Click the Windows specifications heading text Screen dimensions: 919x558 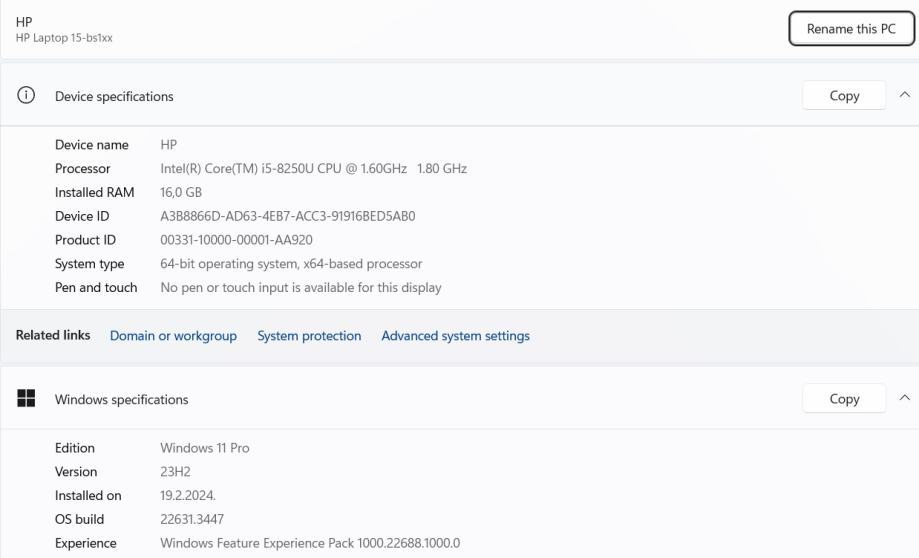click(x=121, y=400)
